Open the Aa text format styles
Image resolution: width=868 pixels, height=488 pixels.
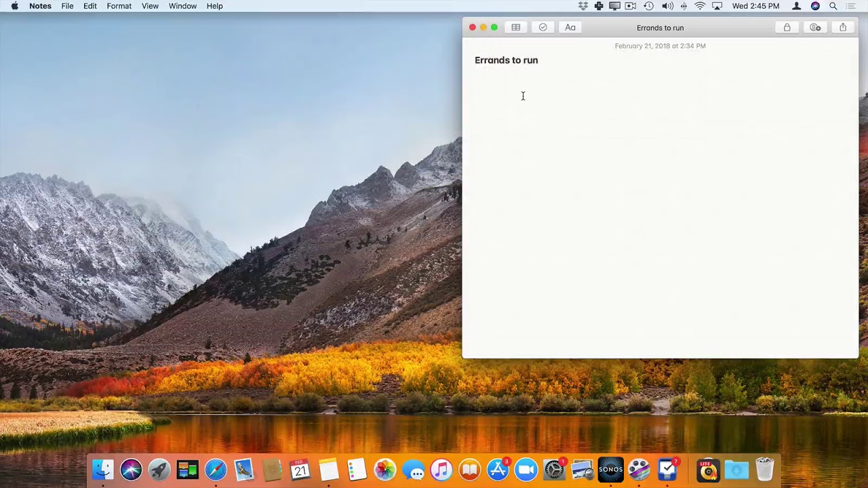click(x=570, y=28)
